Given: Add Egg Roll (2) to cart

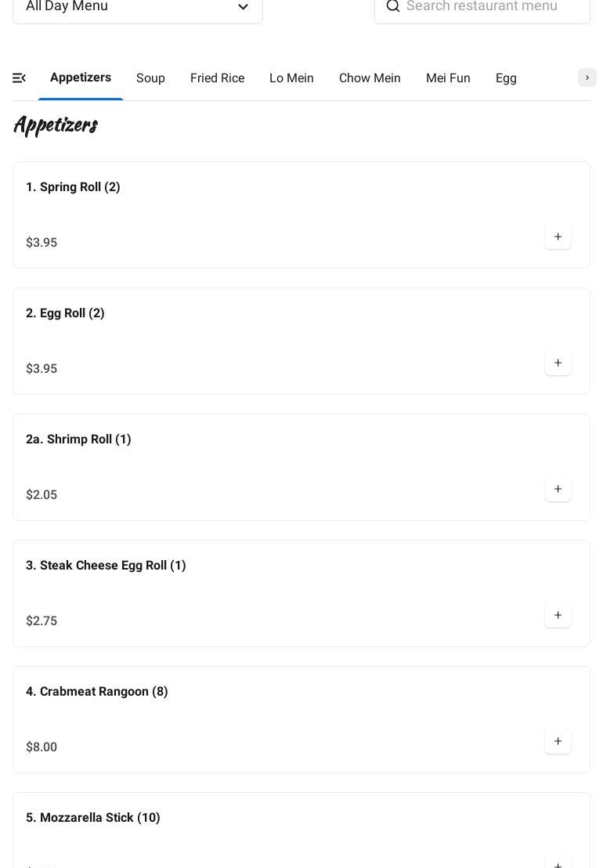Looking at the screenshot, I should tap(558, 363).
